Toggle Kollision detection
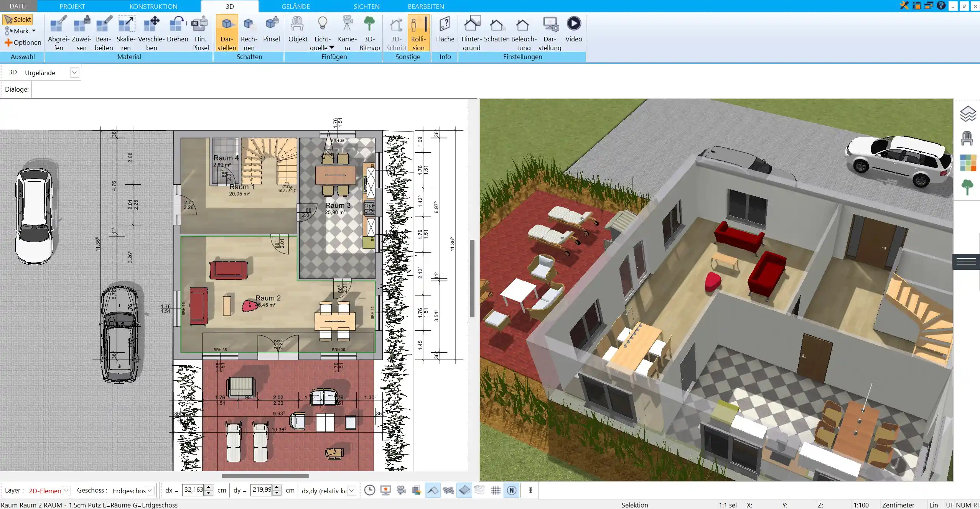Viewport: 980px width, 509px height. 418,33
